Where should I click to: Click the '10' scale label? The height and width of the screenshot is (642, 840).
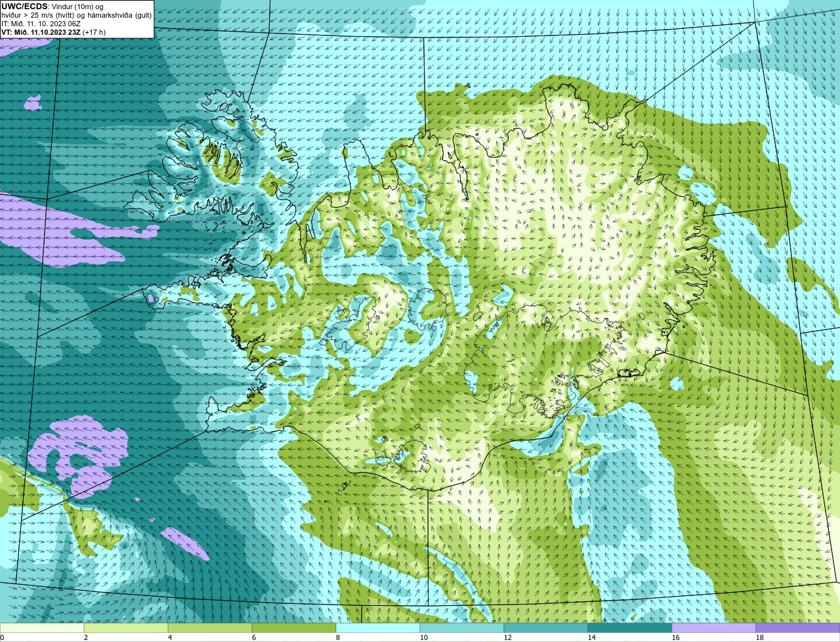click(x=424, y=637)
